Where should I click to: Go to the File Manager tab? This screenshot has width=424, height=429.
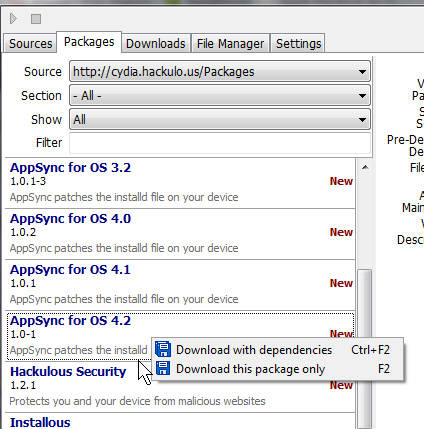click(x=230, y=43)
